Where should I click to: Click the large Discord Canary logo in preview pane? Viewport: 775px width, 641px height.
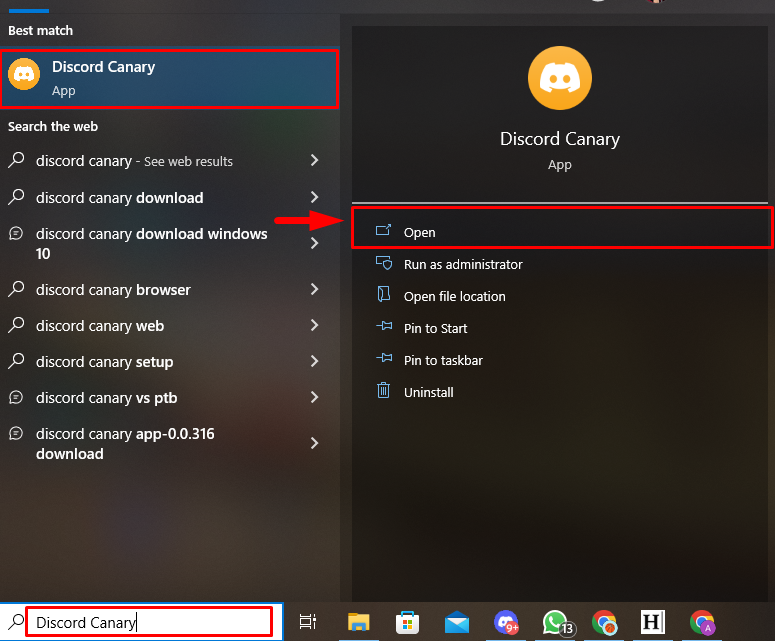coord(560,78)
